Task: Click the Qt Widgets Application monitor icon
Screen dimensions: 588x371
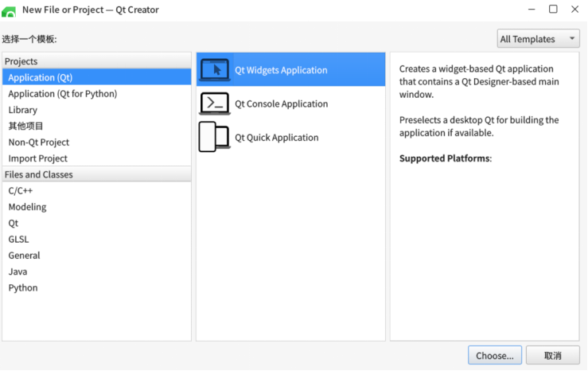Action: click(x=215, y=70)
